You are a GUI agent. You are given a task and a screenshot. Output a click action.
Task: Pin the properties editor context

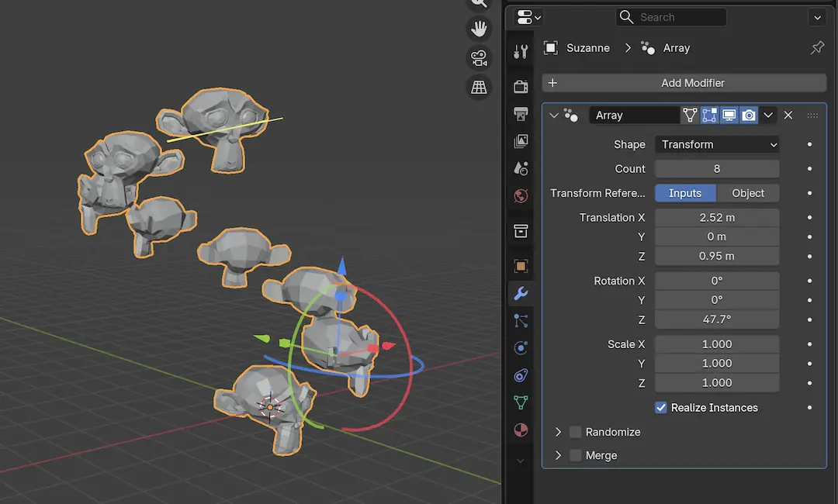click(817, 48)
